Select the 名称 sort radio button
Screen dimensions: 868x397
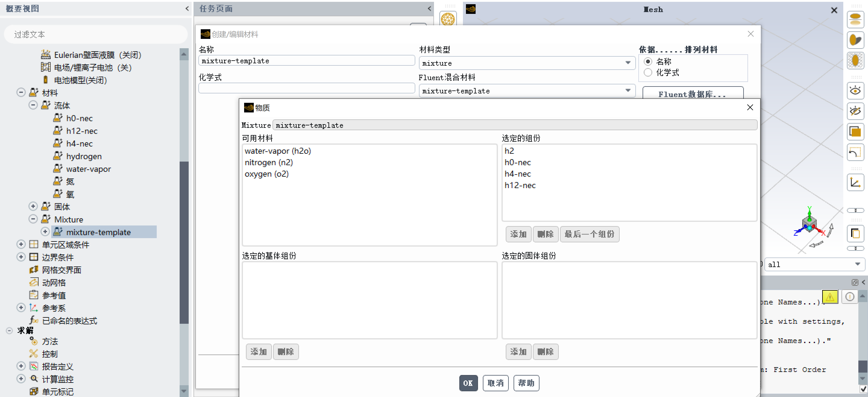point(648,62)
